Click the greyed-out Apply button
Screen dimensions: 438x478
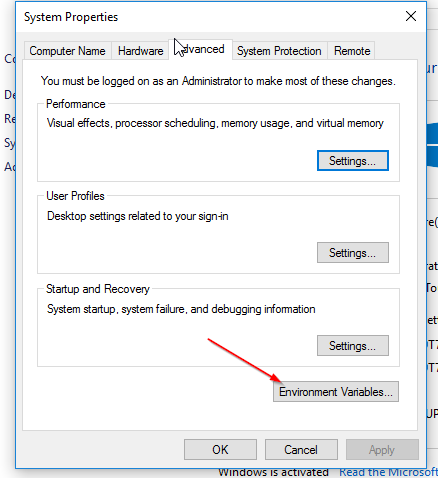coord(382,450)
